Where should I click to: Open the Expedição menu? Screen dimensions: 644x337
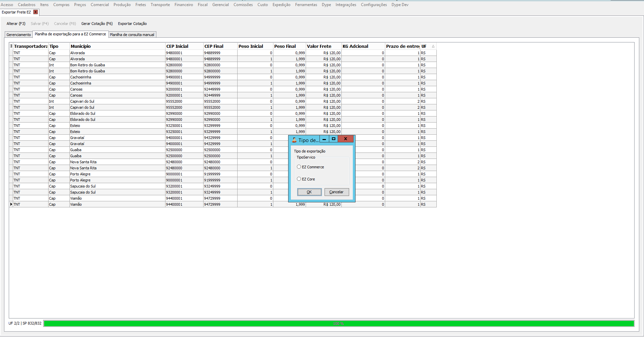pyautogui.click(x=281, y=5)
